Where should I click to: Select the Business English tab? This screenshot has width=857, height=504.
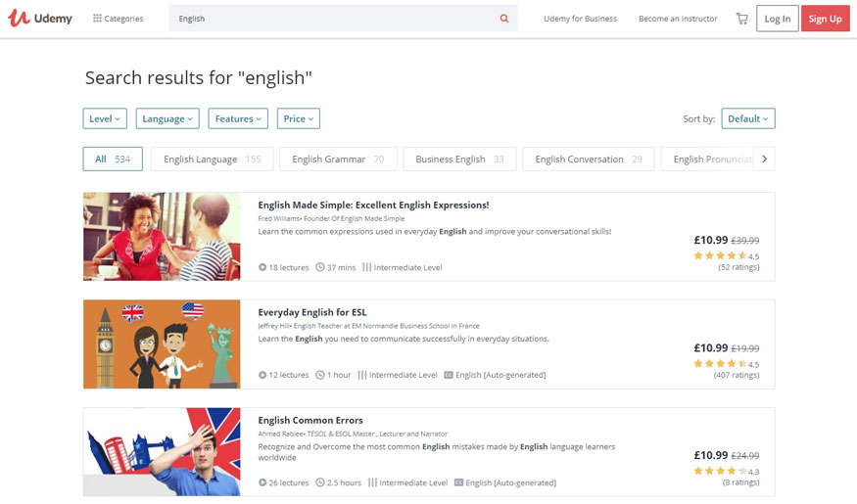pos(459,159)
